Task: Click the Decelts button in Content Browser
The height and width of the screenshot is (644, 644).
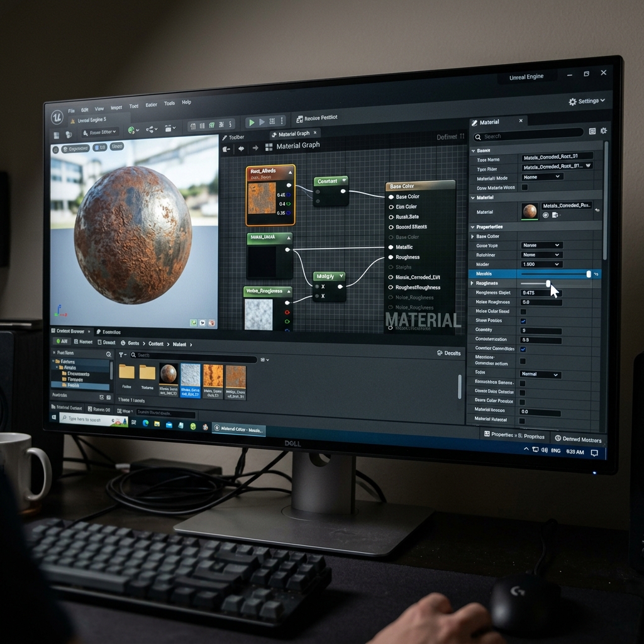Action: (x=448, y=353)
